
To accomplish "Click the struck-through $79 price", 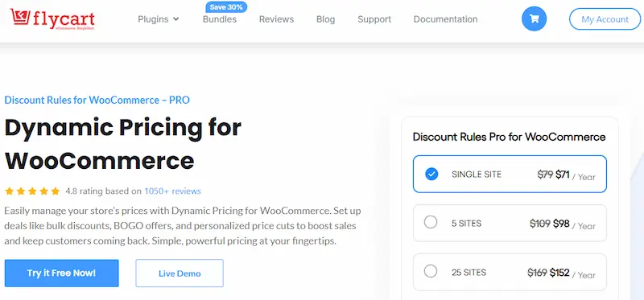I will pos(546,175).
